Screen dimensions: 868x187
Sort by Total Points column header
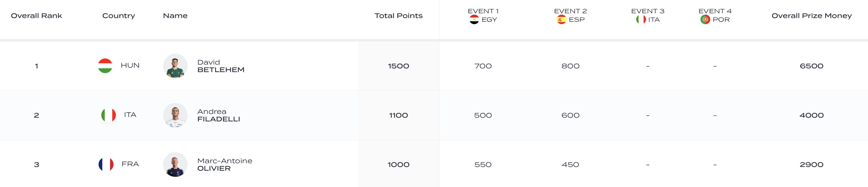398,16
